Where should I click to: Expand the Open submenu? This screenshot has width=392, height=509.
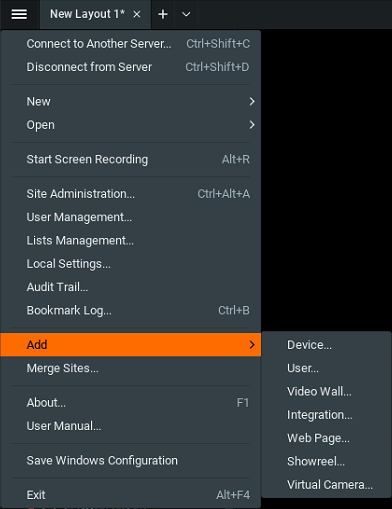131,125
